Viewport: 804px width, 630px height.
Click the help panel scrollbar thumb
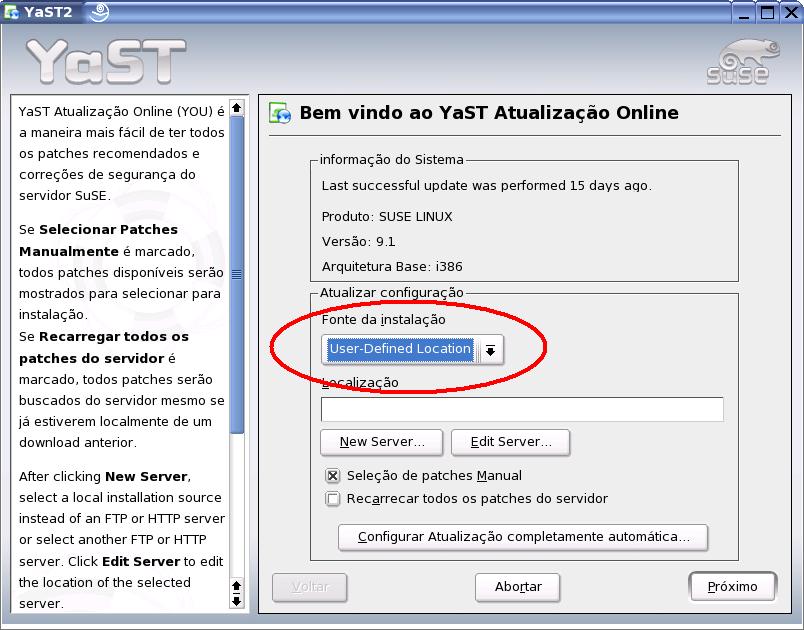236,275
